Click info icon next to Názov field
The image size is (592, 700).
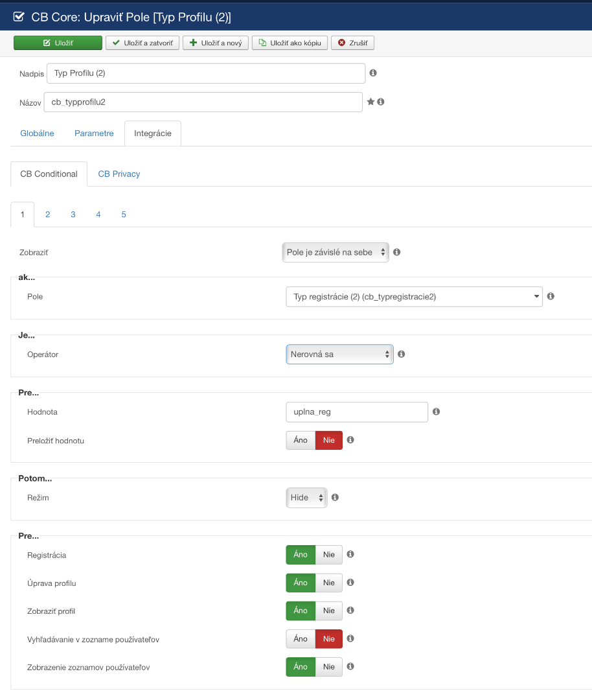pyautogui.click(x=381, y=102)
